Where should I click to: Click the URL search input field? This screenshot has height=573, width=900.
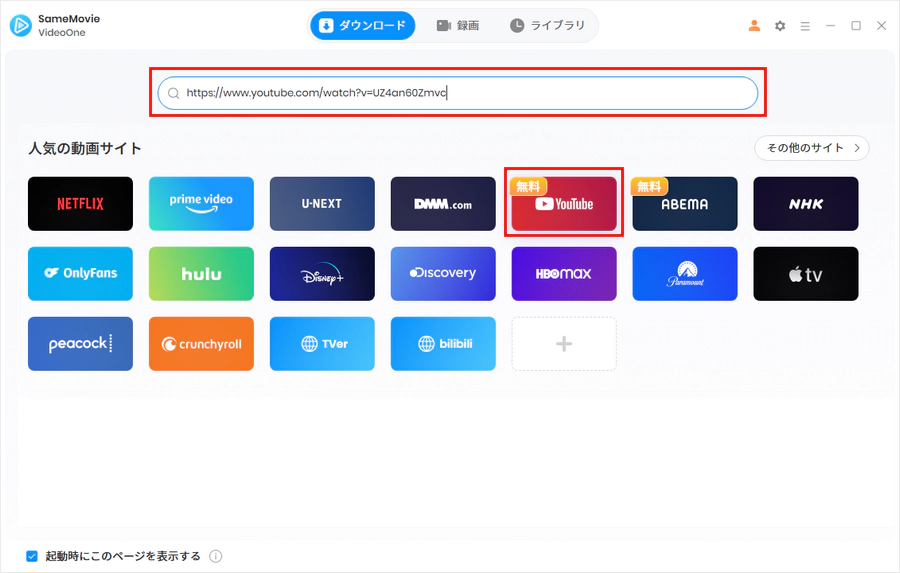tap(457, 93)
